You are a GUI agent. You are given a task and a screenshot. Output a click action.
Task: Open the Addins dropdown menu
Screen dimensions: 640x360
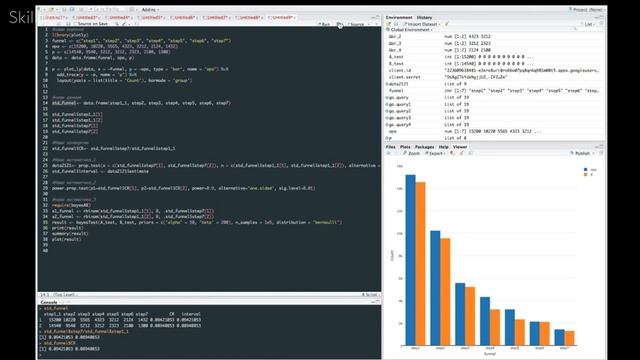pos(150,9)
